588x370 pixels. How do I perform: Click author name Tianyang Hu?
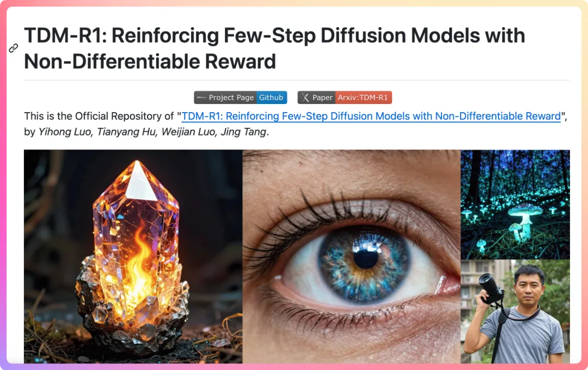pos(126,132)
